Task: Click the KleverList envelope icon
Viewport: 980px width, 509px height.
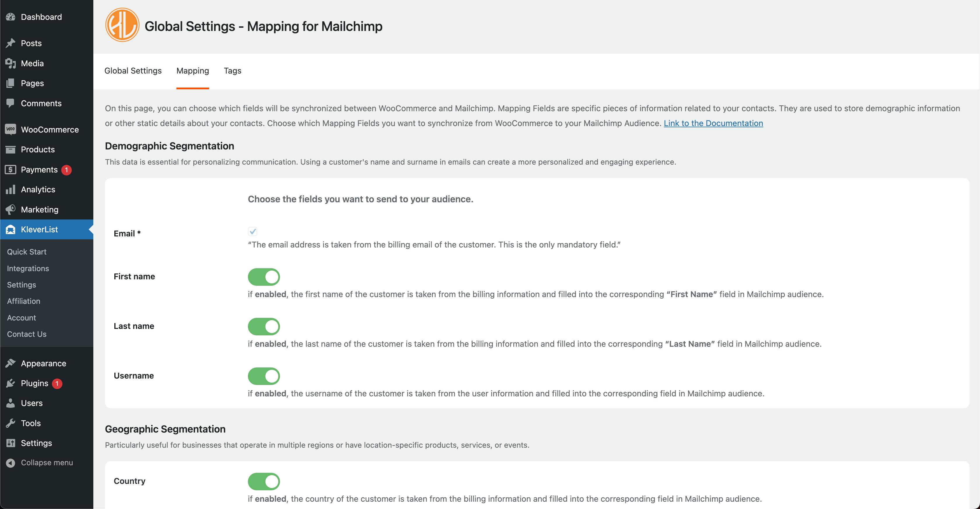Action: pos(11,229)
